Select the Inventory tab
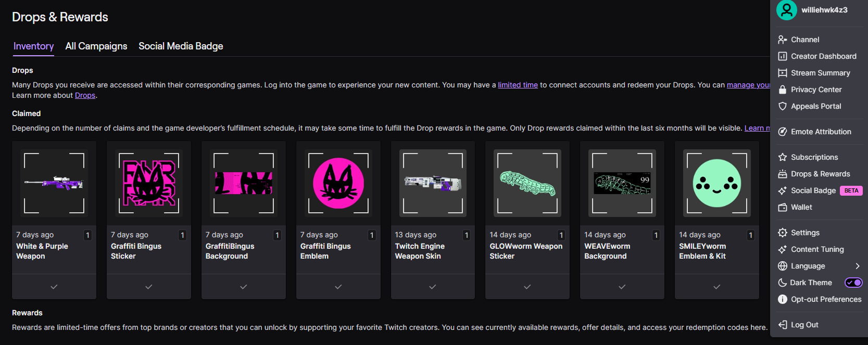 pyautogui.click(x=33, y=46)
